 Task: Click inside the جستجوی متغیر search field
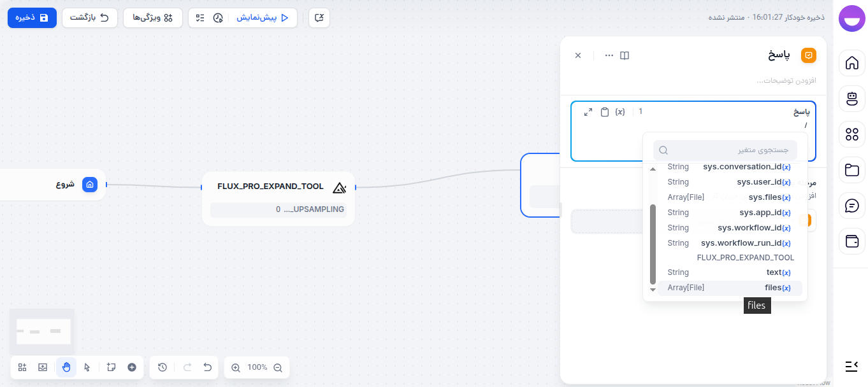click(x=725, y=150)
